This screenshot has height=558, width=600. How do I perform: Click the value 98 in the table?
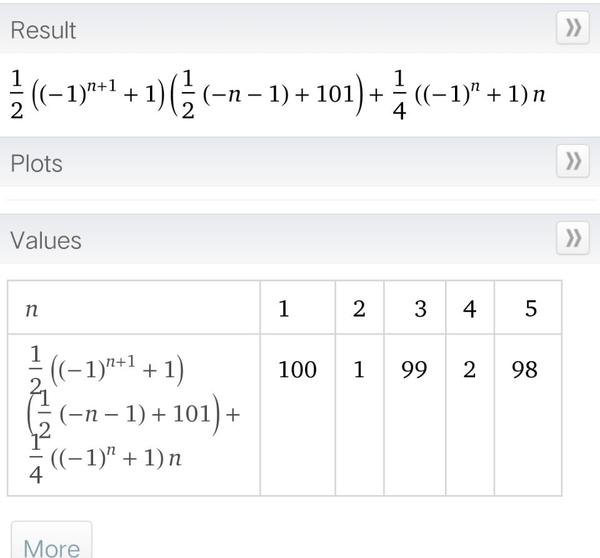tap(524, 370)
